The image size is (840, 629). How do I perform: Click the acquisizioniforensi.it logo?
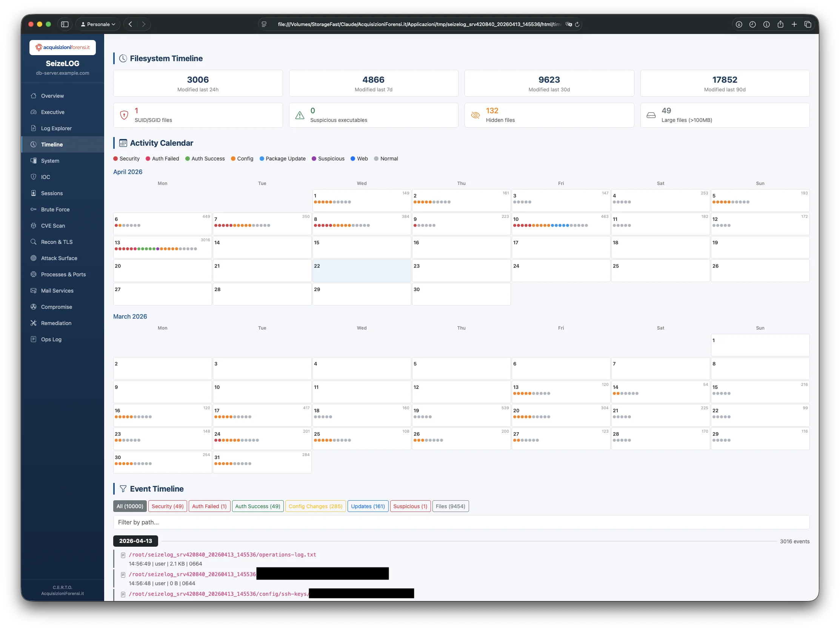(x=63, y=47)
